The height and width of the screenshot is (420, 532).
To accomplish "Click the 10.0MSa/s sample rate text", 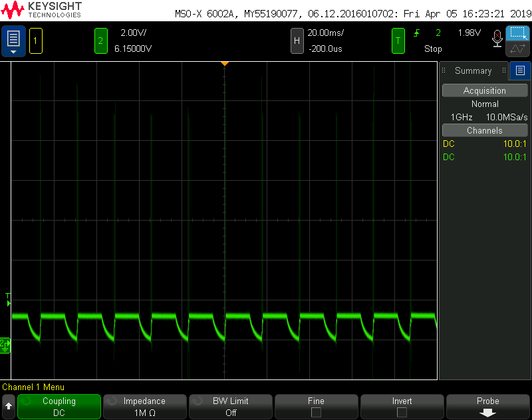I will [x=507, y=117].
